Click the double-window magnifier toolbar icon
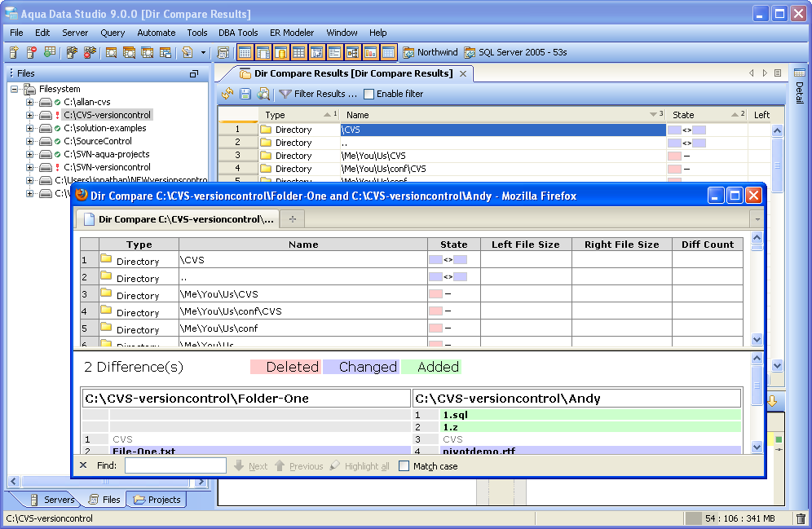The width and height of the screenshot is (812, 529). click(x=129, y=52)
